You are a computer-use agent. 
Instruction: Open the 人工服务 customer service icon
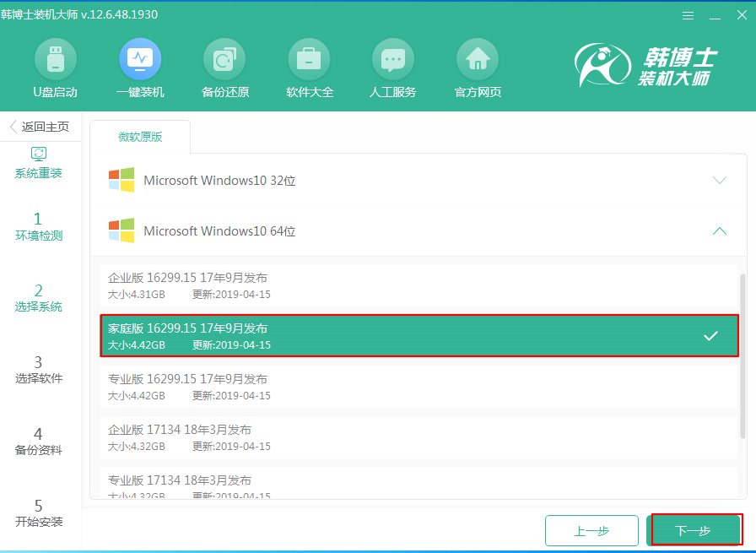point(393,68)
